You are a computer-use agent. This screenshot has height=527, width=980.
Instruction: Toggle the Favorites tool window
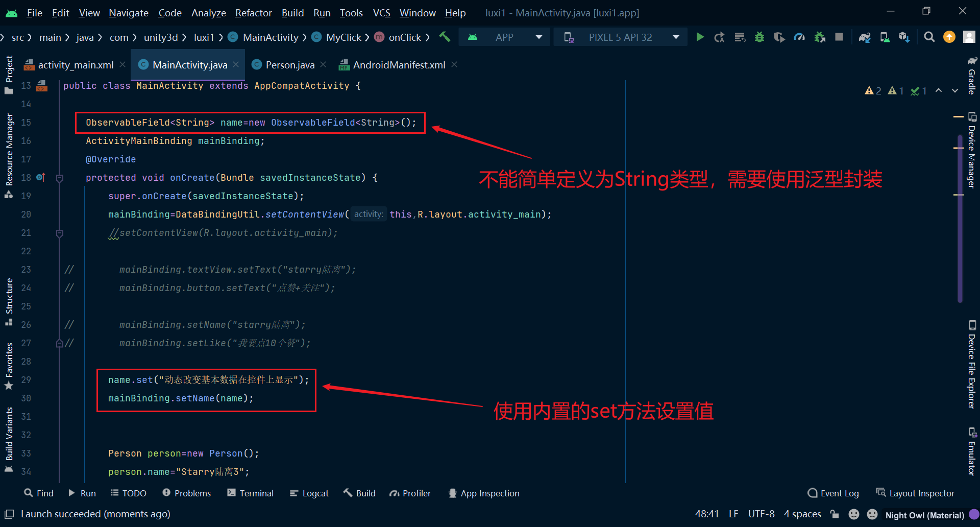tap(9, 366)
